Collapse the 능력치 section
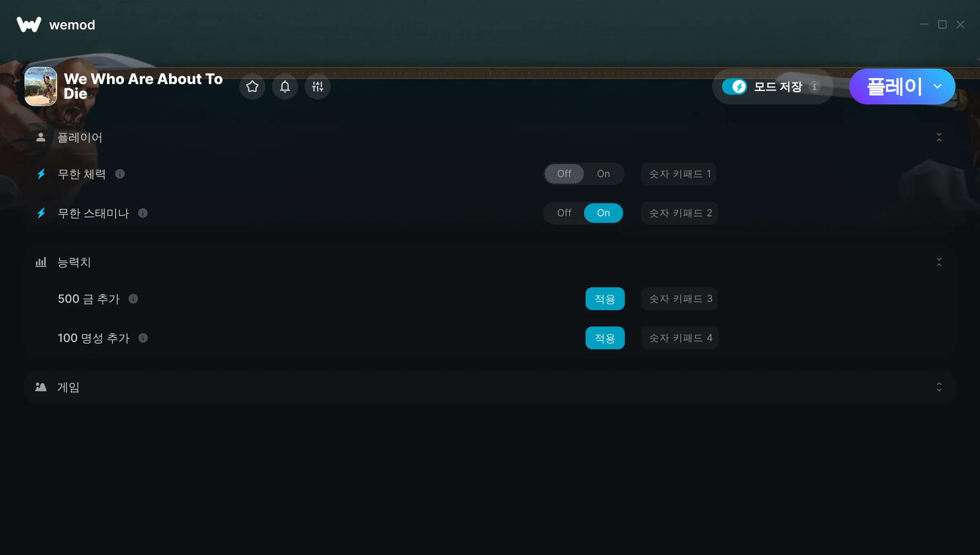This screenshot has width=980, height=555. (x=939, y=262)
